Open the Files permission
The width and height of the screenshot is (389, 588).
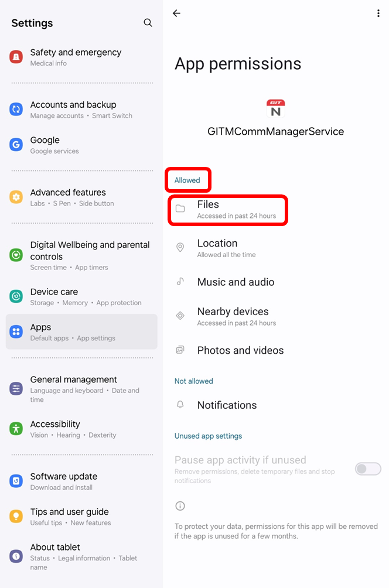click(x=228, y=210)
